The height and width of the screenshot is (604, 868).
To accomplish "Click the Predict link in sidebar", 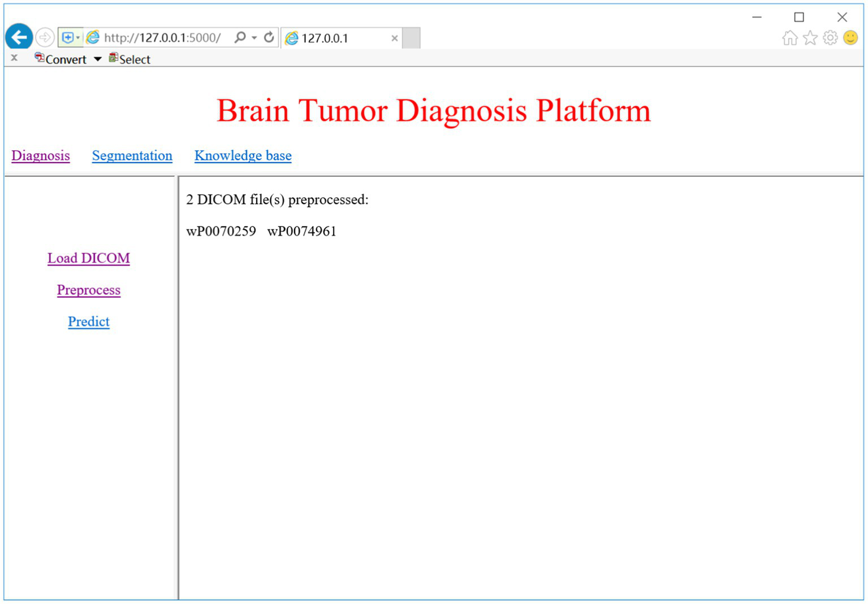I will 89,321.
